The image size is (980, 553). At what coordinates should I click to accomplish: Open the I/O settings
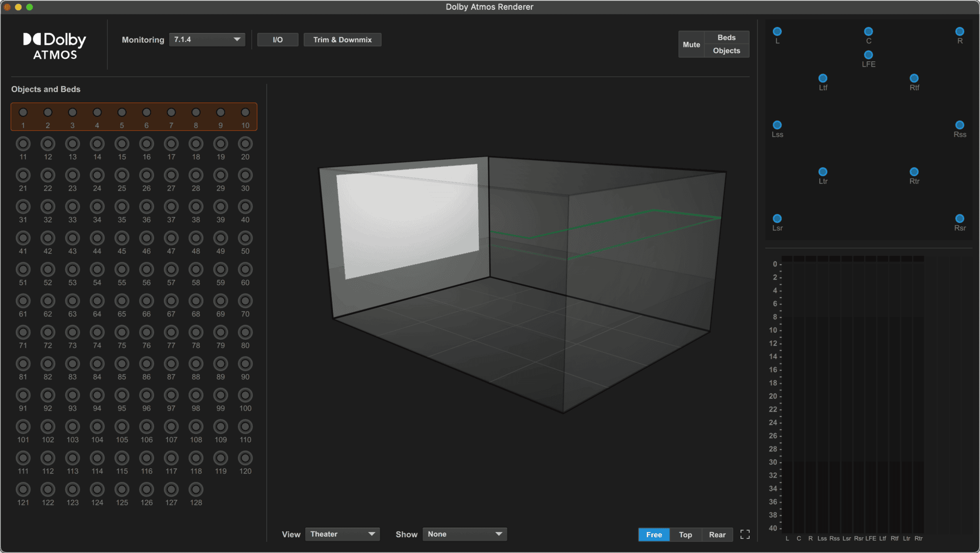pyautogui.click(x=278, y=40)
